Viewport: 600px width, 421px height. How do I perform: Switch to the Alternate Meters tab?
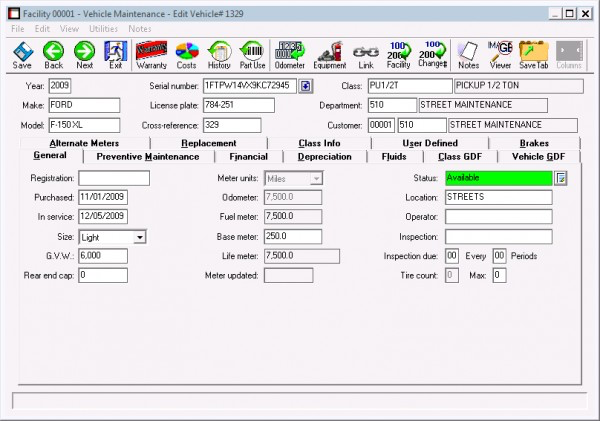[84, 143]
